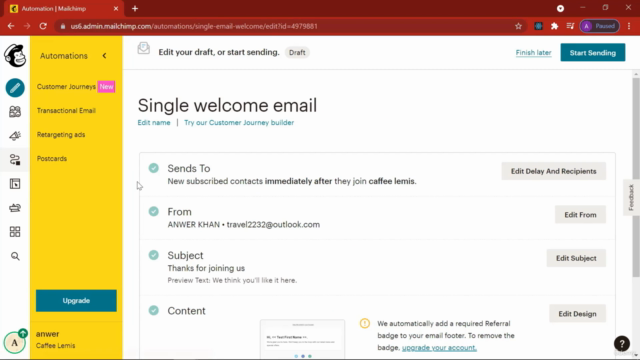
Task: Click the anwer profile avatar
Action: pos(15,342)
